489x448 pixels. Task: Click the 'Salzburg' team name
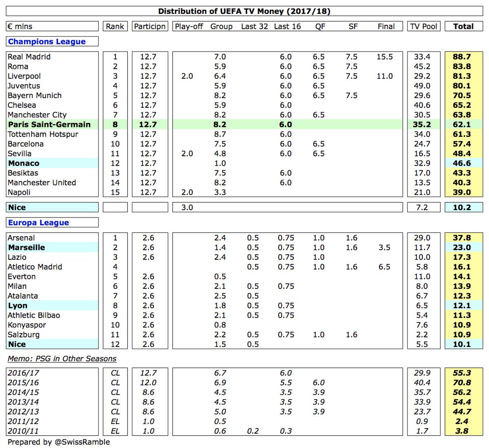[x=24, y=335]
